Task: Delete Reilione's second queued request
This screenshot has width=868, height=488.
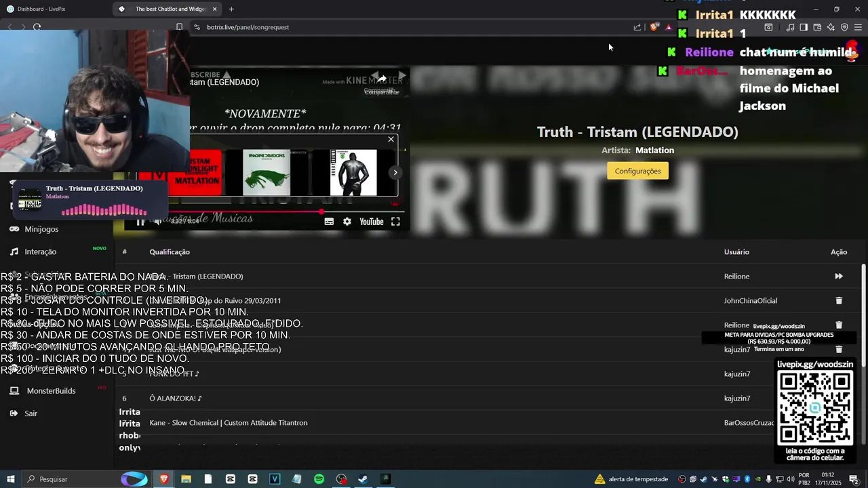Action: (839, 325)
